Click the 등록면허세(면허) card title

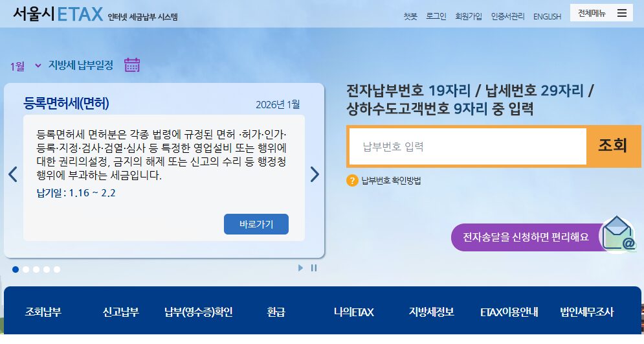click(x=66, y=103)
